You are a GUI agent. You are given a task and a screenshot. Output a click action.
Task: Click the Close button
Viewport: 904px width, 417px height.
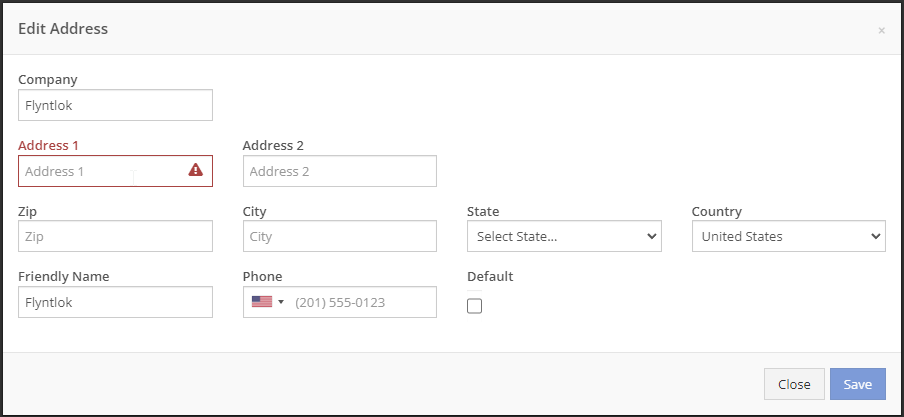click(794, 384)
